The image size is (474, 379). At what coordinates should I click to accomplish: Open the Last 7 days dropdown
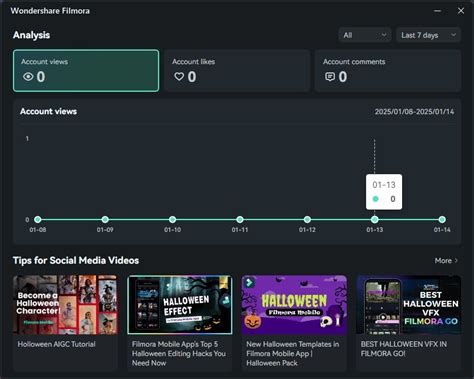[x=428, y=35]
